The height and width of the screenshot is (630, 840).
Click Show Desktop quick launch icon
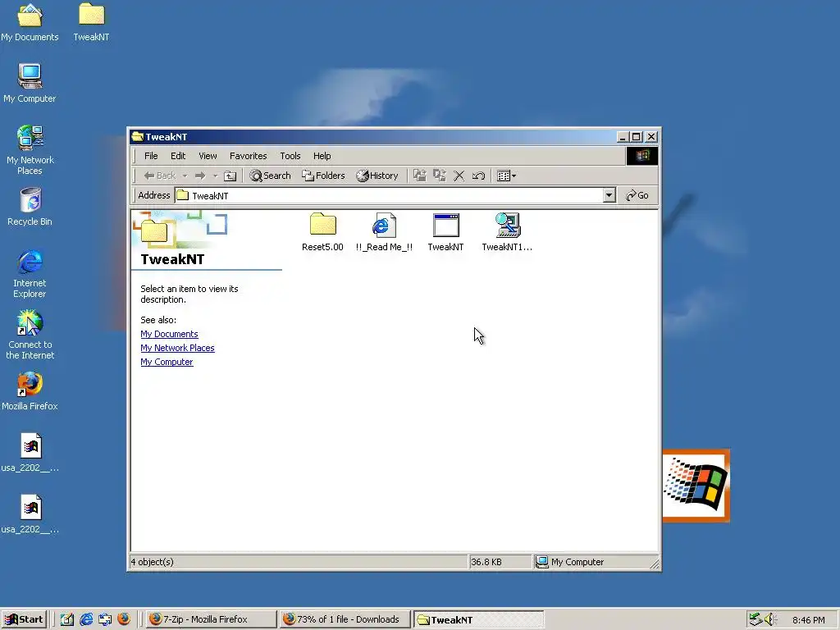point(67,619)
